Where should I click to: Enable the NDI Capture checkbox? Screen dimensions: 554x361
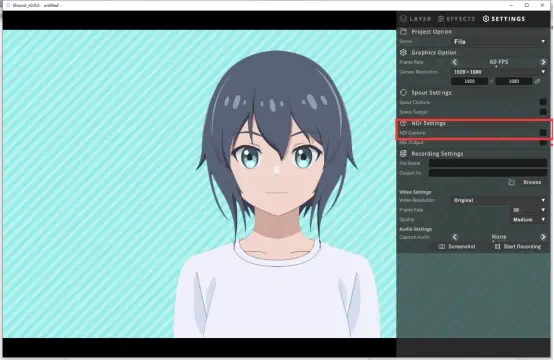tap(543, 133)
